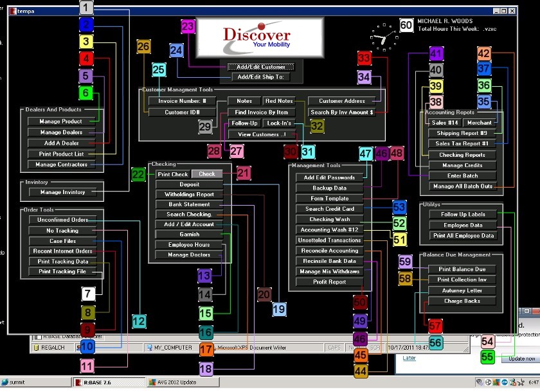Click the tempa window title icon
Screen dimensions: 540x392
pyautogui.click(x=13, y=12)
